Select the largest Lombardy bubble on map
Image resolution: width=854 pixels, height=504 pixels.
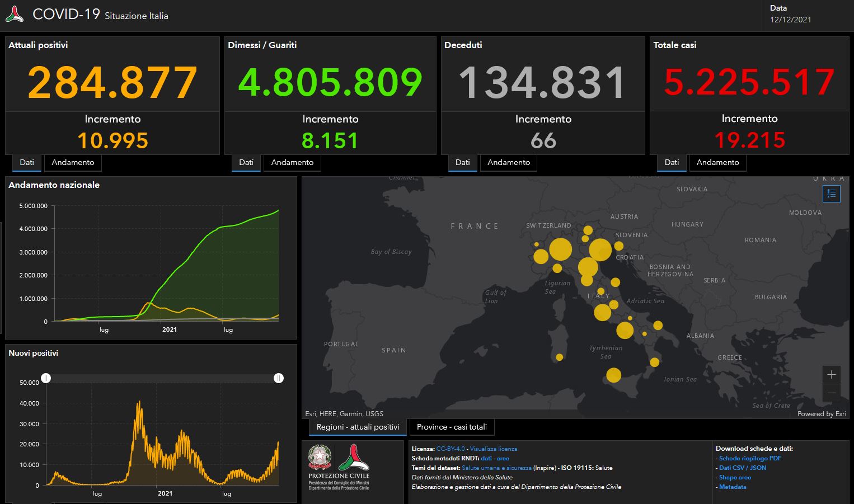560,249
